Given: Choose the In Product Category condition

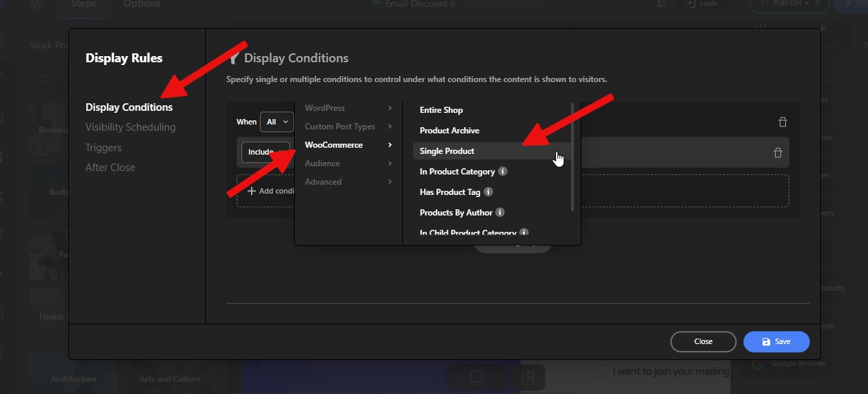Looking at the screenshot, I should tap(457, 172).
